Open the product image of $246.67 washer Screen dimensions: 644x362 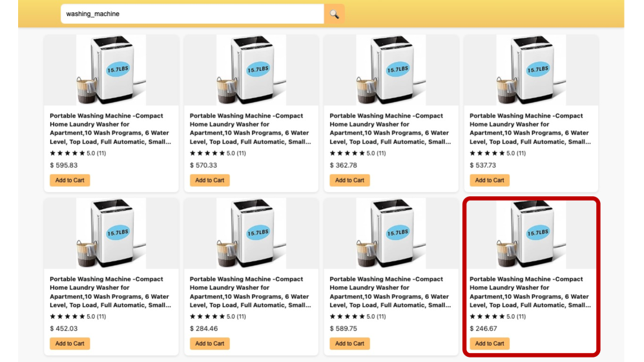tap(531, 233)
